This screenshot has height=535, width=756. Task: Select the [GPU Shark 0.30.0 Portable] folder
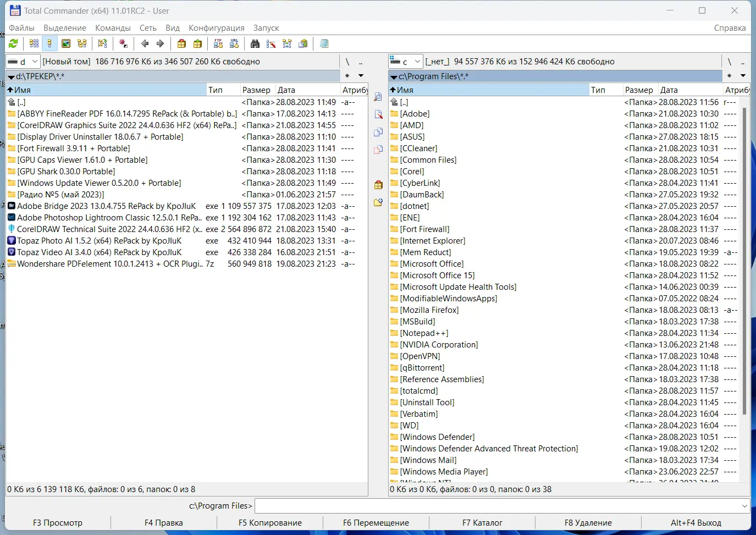click(x=187, y=172)
